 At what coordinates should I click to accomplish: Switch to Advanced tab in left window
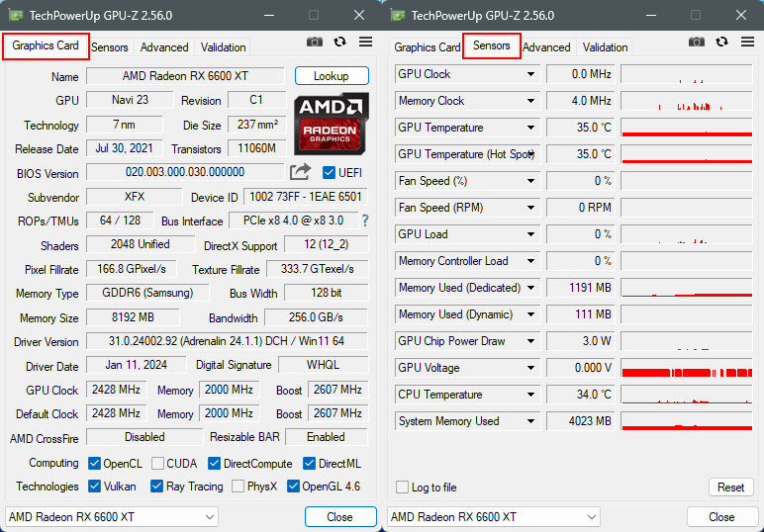[x=164, y=47]
